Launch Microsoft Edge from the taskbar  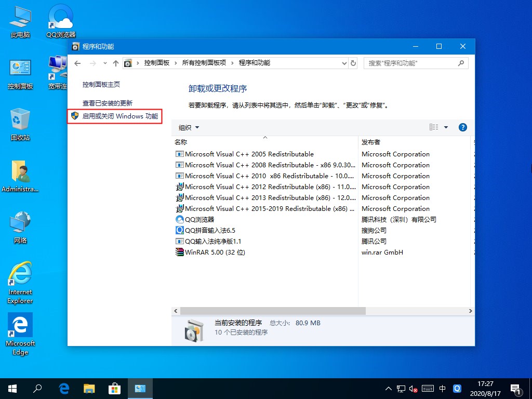63,388
